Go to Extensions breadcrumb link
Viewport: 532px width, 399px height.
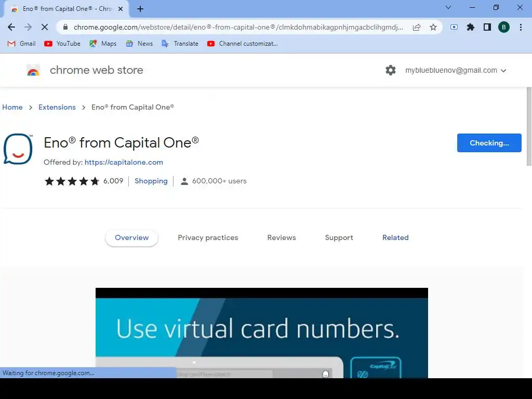[57, 107]
